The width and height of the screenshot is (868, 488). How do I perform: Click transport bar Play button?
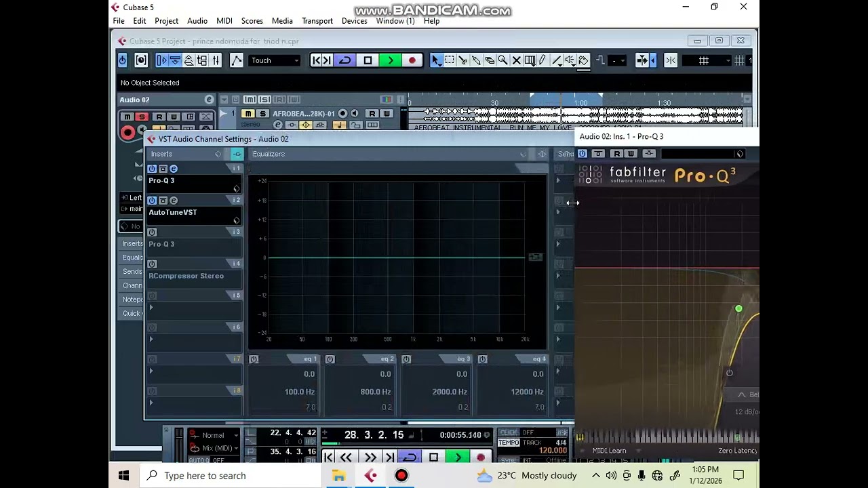[458, 457]
